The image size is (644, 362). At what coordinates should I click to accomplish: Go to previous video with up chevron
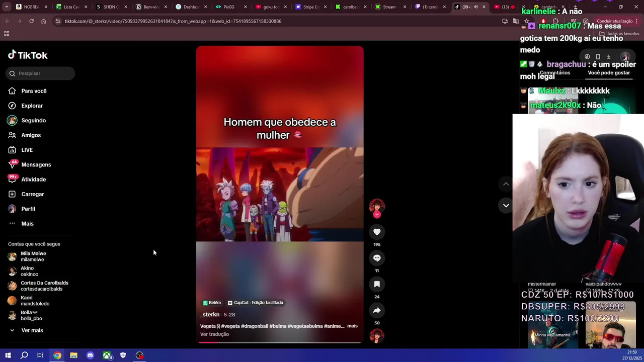click(506, 184)
